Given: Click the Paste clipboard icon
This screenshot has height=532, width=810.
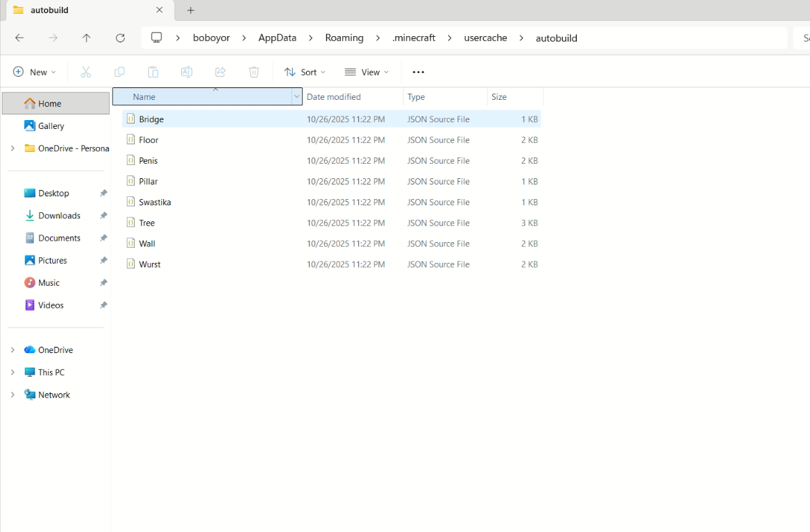Looking at the screenshot, I should pyautogui.click(x=153, y=72).
